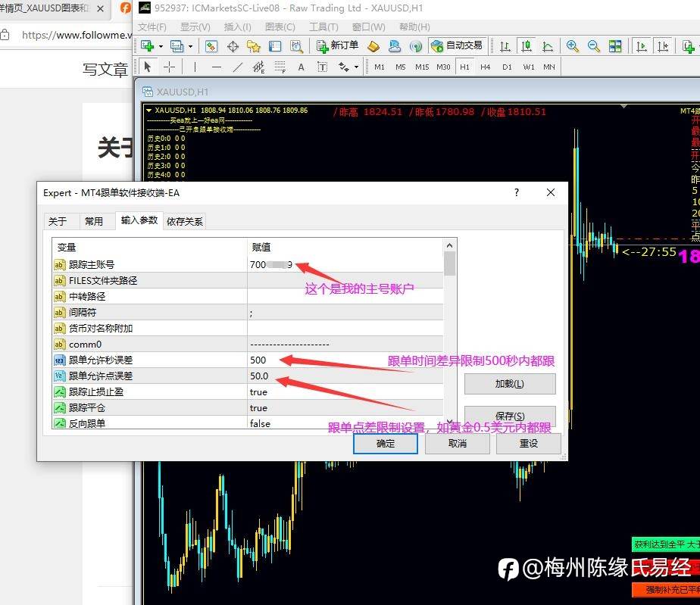This screenshot has width=700, height=605.
Task: Switch chart to MN timeframe
Action: click(549, 67)
